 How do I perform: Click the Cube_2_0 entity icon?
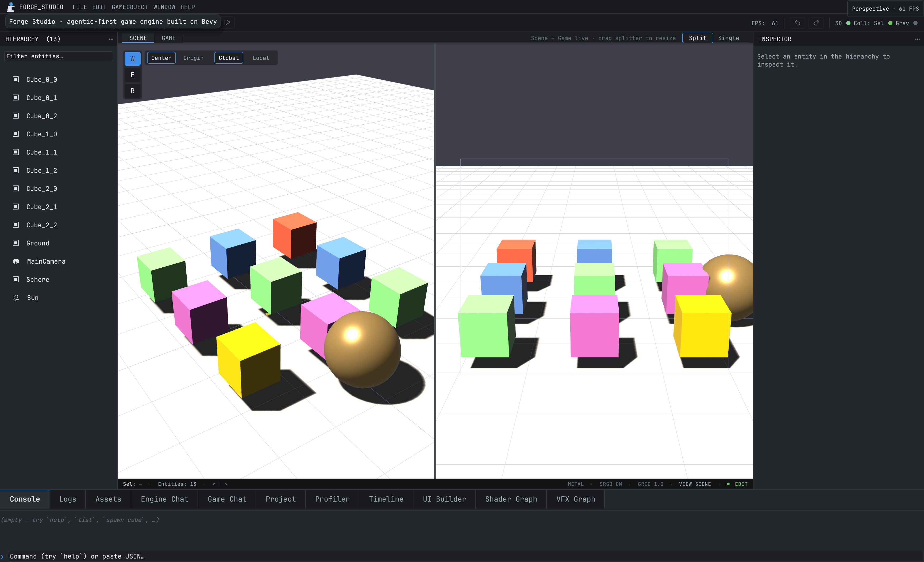(x=16, y=188)
